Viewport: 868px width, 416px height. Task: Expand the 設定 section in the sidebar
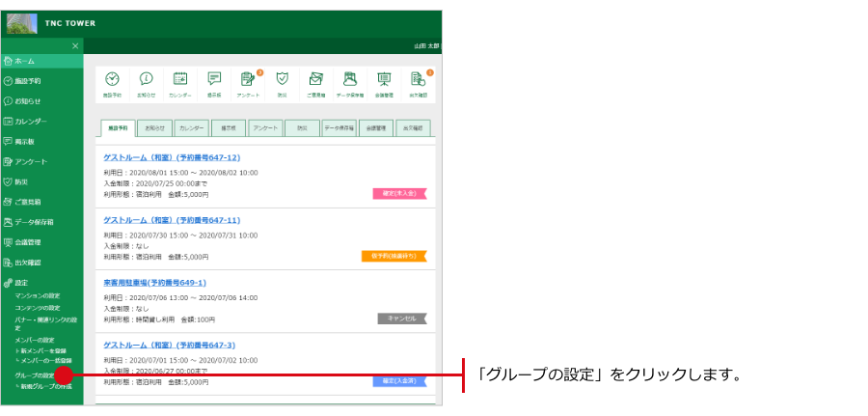pyautogui.click(x=20, y=283)
